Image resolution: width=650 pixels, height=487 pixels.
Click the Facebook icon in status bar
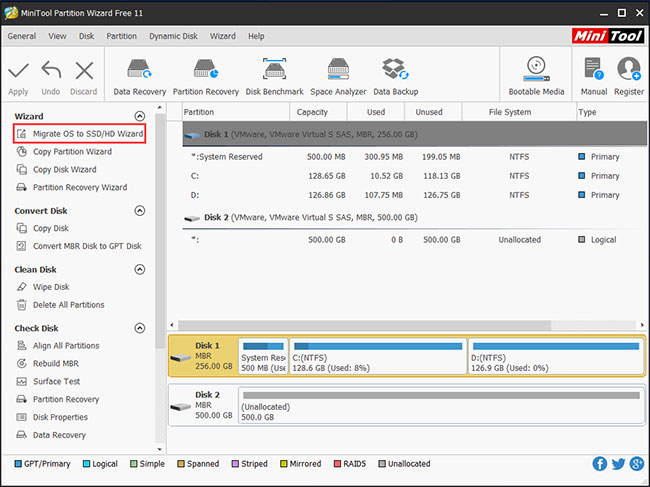pyautogui.click(x=599, y=464)
